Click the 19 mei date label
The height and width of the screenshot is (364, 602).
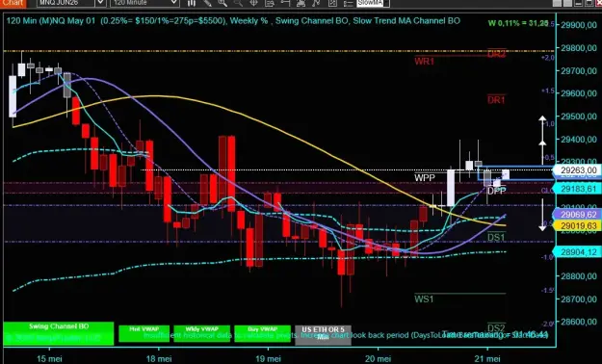pyautogui.click(x=268, y=358)
